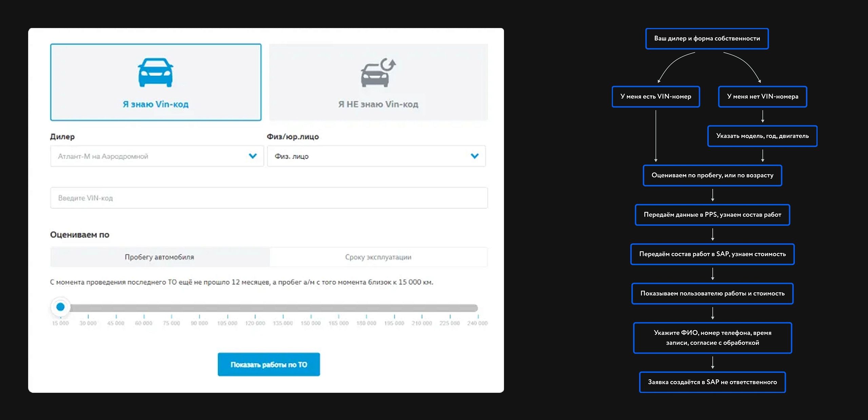
Task: Click the 'У меня нет VIN-номера' flowchart box
Action: (762, 97)
